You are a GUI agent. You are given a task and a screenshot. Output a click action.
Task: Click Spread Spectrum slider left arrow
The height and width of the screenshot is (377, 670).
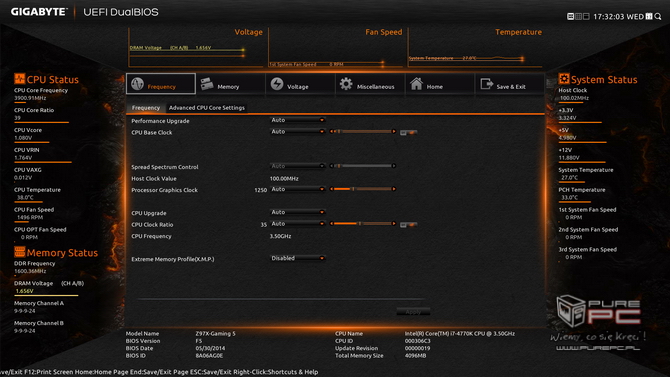(331, 166)
